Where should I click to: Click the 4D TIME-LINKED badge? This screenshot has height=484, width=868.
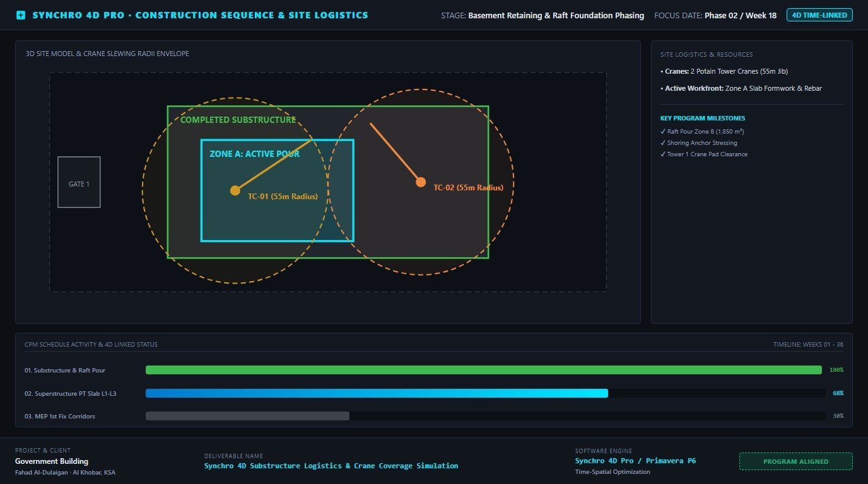pyautogui.click(x=819, y=15)
